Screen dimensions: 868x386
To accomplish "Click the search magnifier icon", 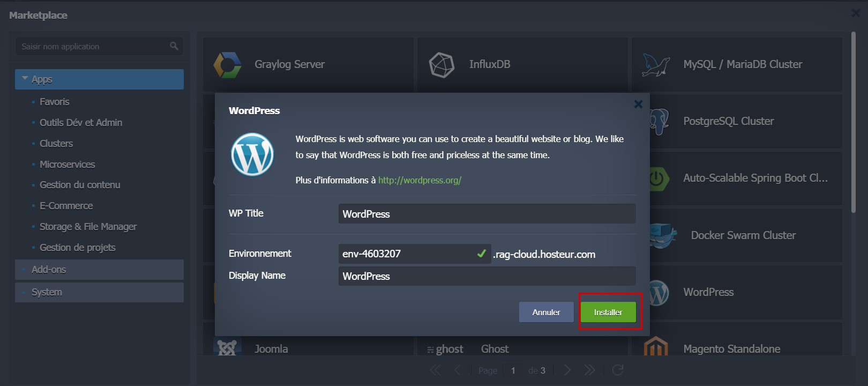I will click(x=174, y=46).
